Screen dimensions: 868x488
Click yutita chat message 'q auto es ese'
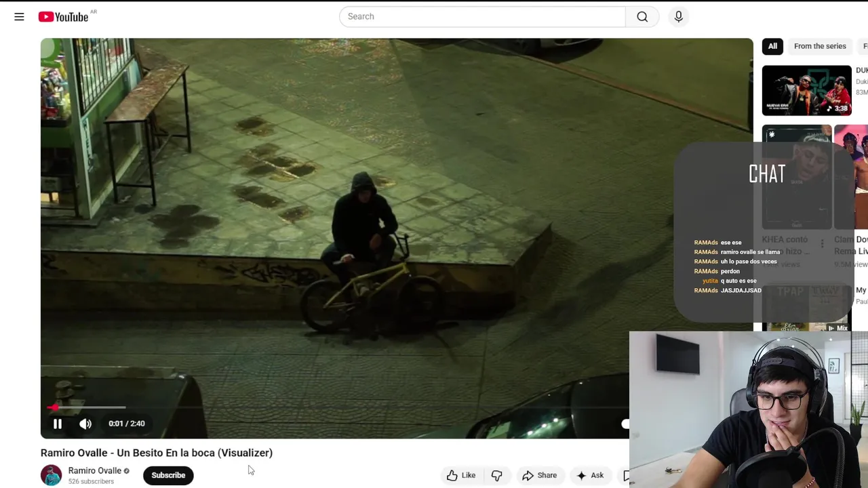pyautogui.click(x=738, y=281)
